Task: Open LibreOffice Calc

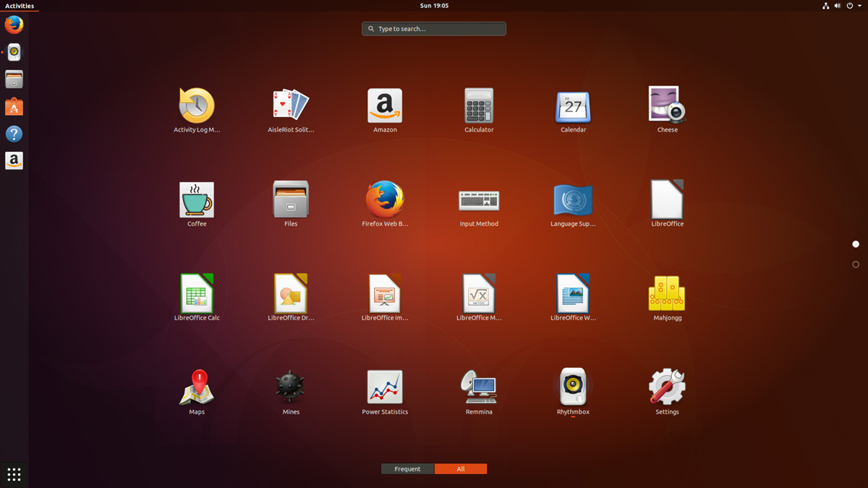Action: [197, 298]
